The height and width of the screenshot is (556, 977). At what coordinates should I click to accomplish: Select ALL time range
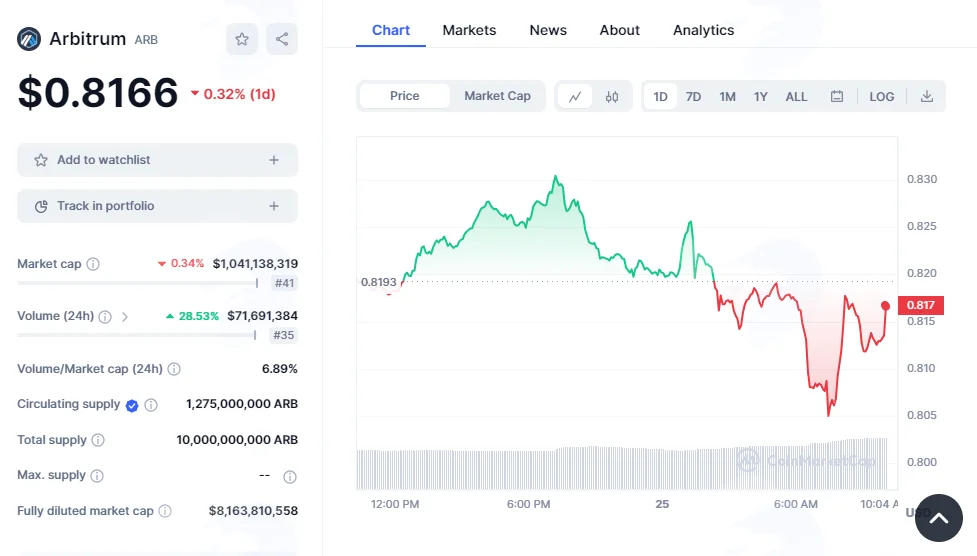796,97
